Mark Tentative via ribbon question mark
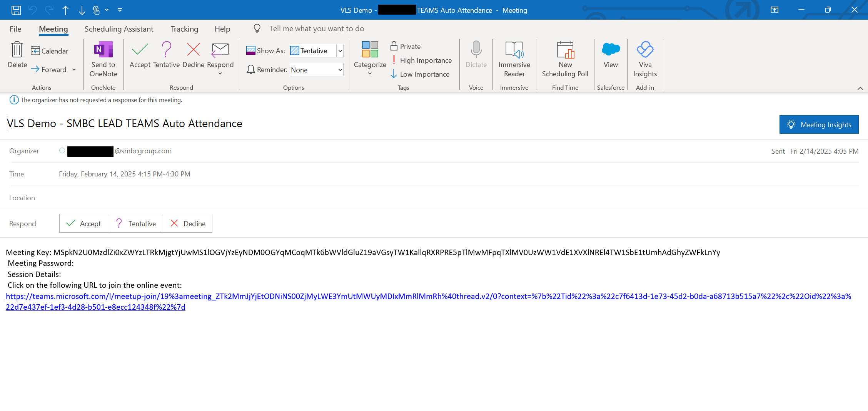Screen dimensions: 868x411 click(x=166, y=55)
